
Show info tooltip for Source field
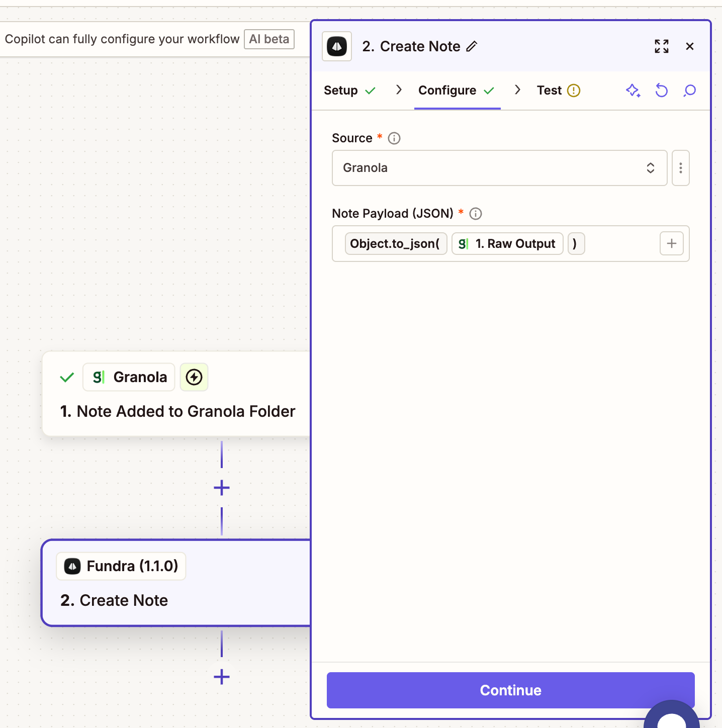(394, 138)
